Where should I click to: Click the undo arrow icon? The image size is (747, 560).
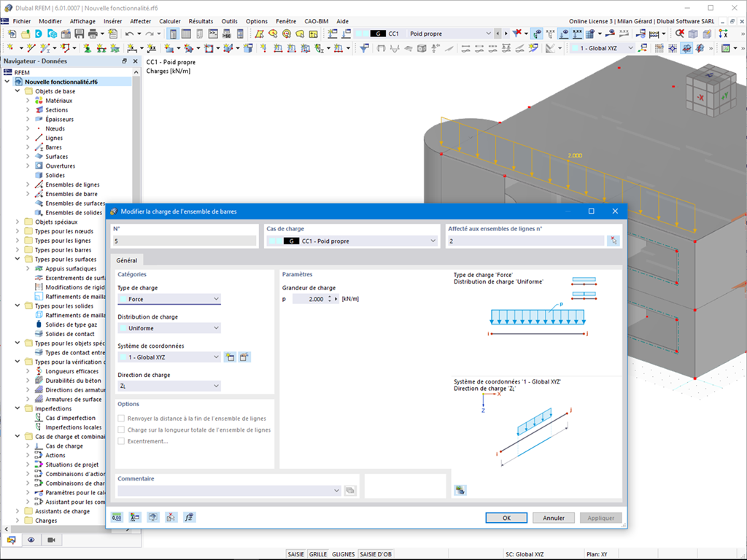click(x=130, y=34)
